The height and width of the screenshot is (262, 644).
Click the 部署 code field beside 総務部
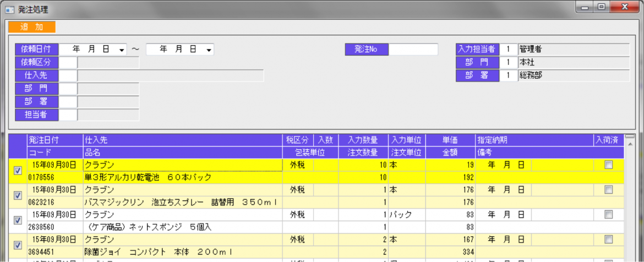pyautogui.click(x=509, y=75)
